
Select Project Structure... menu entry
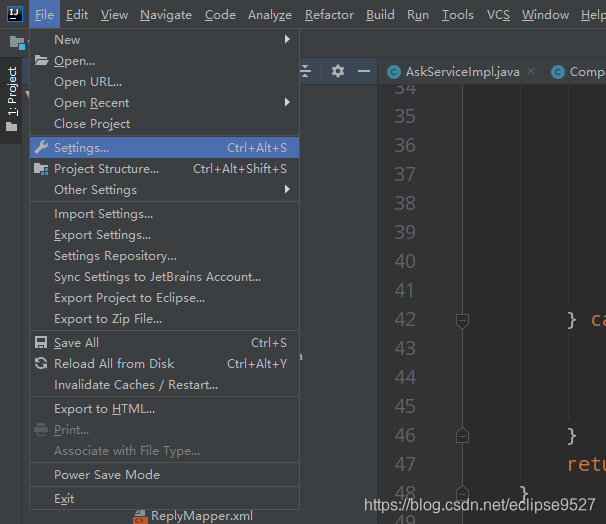164,169
